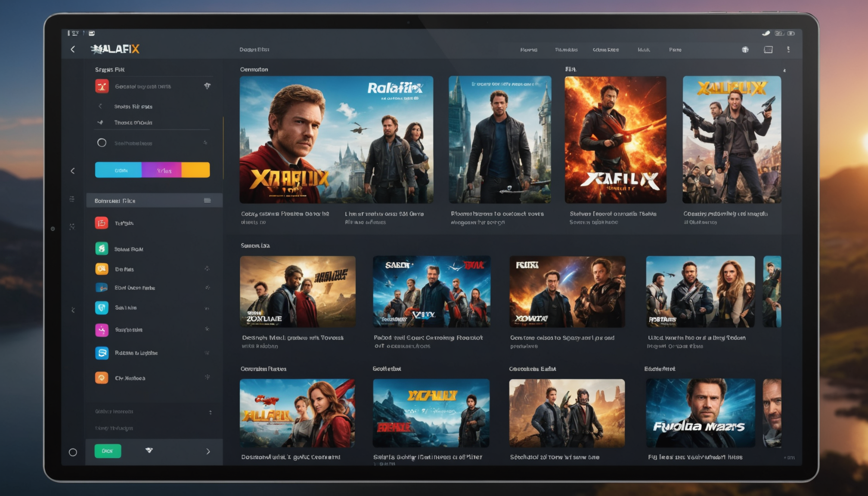Click the first faded link near the sidebar bottom
Image resolution: width=868 pixels, height=496 pixels.
(x=114, y=412)
